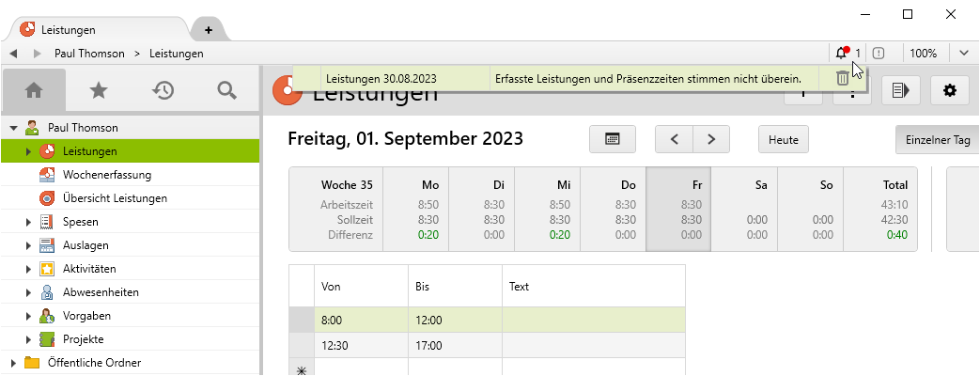
Task: Open the zoom options dropdown arrow
Action: click(x=963, y=54)
